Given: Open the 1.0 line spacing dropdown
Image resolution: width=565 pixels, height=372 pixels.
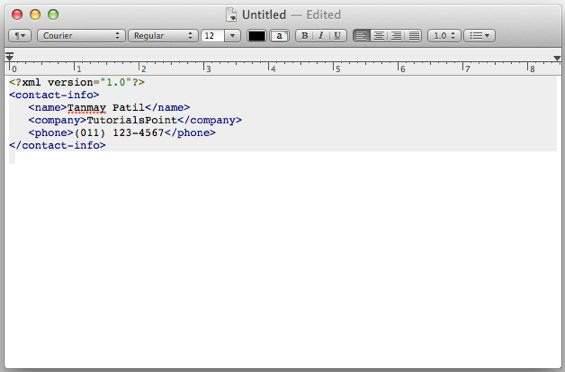Looking at the screenshot, I should (444, 36).
